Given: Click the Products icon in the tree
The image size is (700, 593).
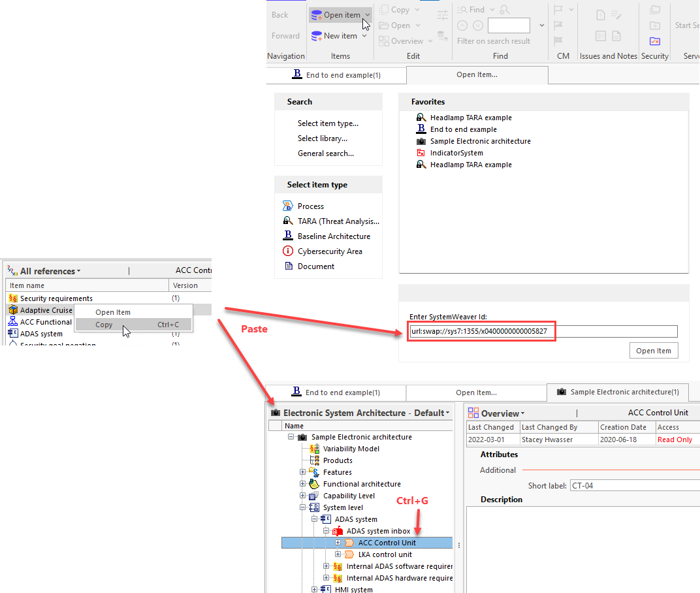Looking at the screenshot, I should [x=314, y=460].
